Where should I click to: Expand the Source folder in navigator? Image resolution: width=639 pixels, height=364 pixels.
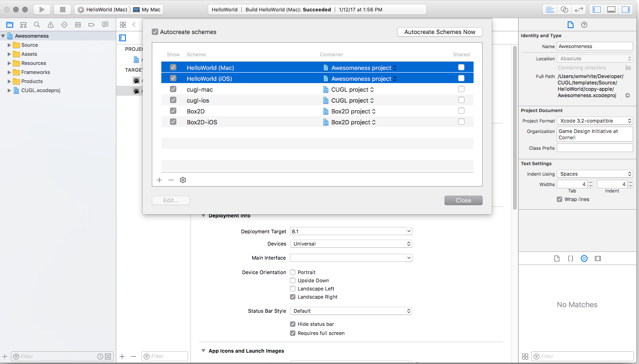(9, 45)
